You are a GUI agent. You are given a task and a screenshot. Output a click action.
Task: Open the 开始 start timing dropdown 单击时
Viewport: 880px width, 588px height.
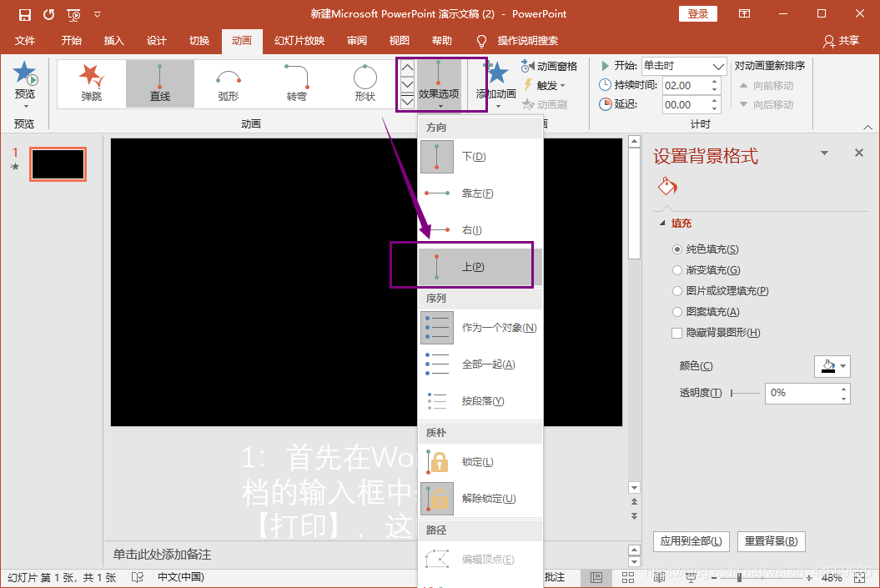(x=684, y=66)
